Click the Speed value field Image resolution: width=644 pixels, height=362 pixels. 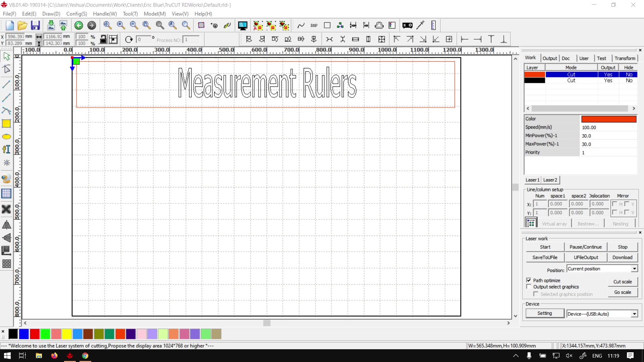(x=608, y=127)
